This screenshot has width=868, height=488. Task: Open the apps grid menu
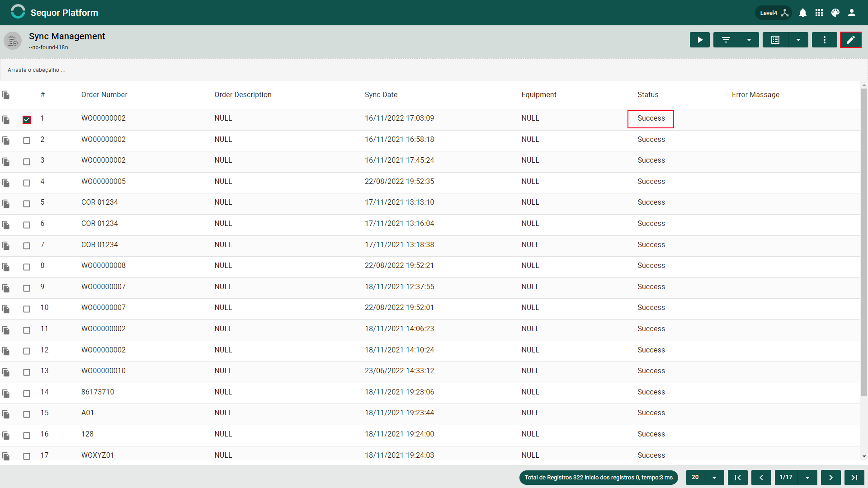[x=819, y=13]
